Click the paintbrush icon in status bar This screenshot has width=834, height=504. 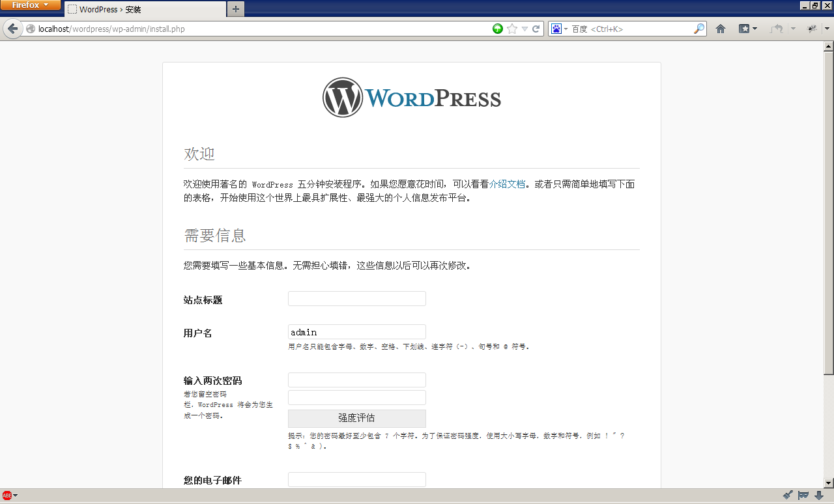(x=788, y=496)
